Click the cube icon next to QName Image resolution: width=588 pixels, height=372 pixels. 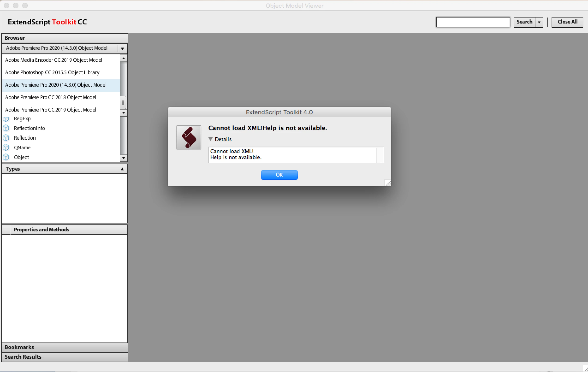pyautogui.click(x=6, y=148)
